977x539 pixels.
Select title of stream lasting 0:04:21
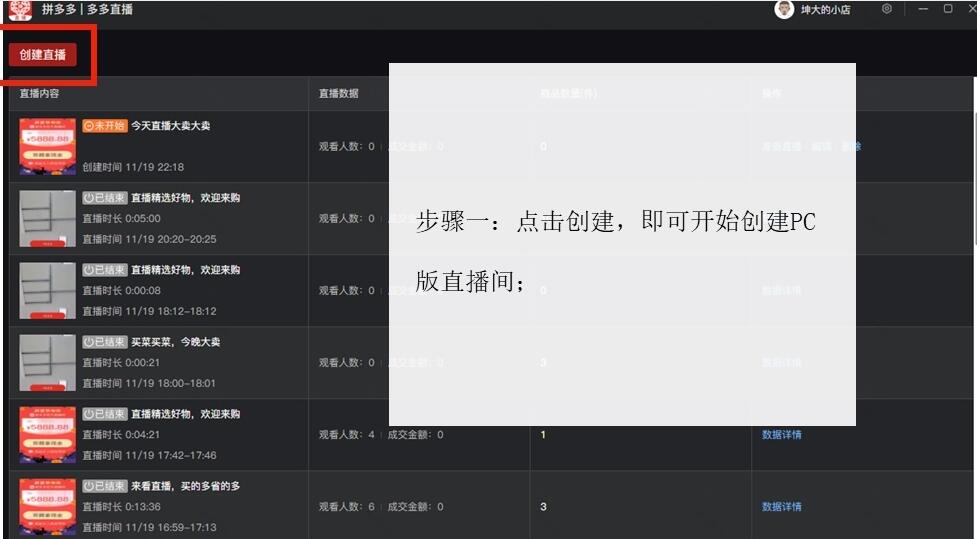(185, 414)
